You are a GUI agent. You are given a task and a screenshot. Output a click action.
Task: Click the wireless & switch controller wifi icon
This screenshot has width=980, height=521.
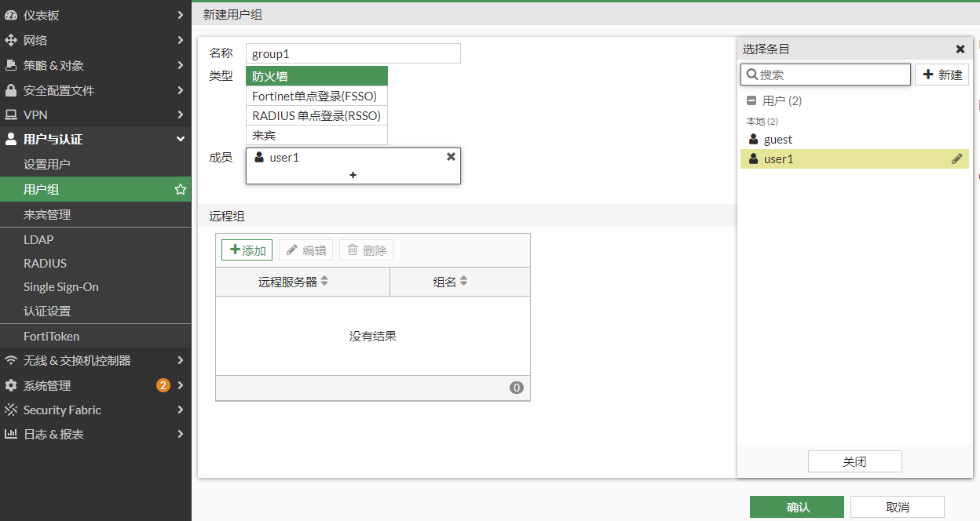[11, 360]
